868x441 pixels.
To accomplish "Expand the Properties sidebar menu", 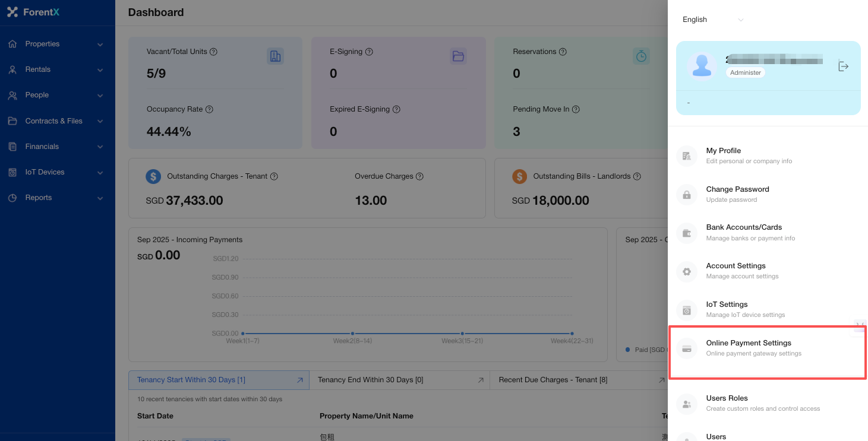I will point(57,44).
